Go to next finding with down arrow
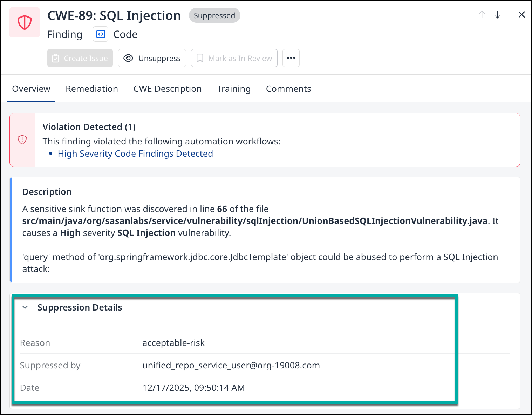The image size is (532, 415). click(x=497, y=15)
